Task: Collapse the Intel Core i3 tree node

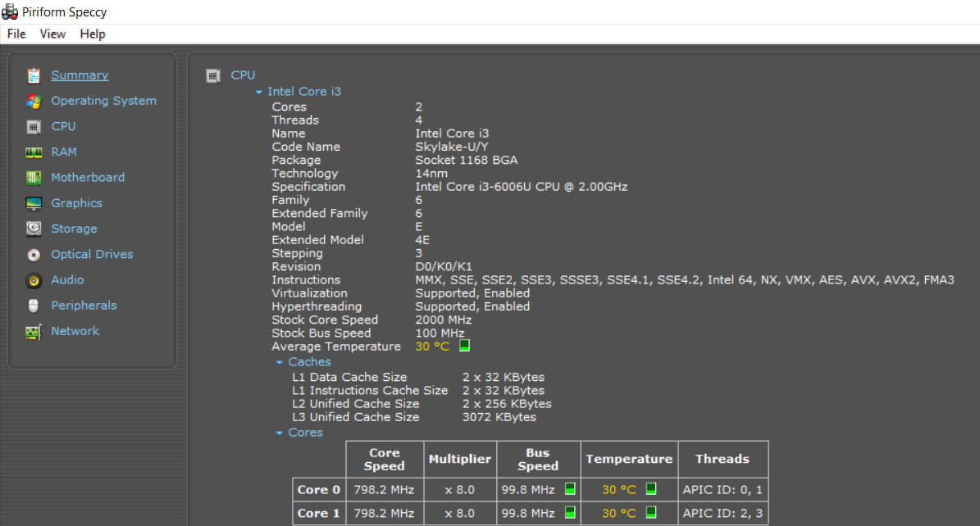Action: 259,93
